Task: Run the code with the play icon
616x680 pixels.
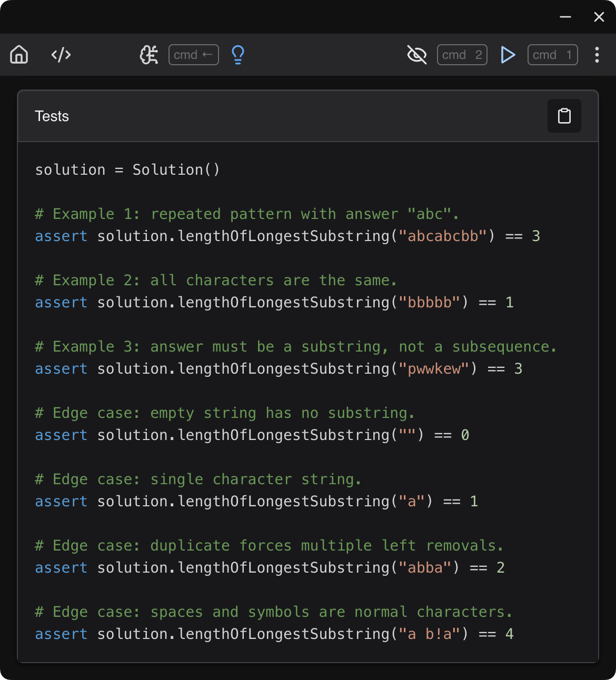Action: click(x=508, y=55)
